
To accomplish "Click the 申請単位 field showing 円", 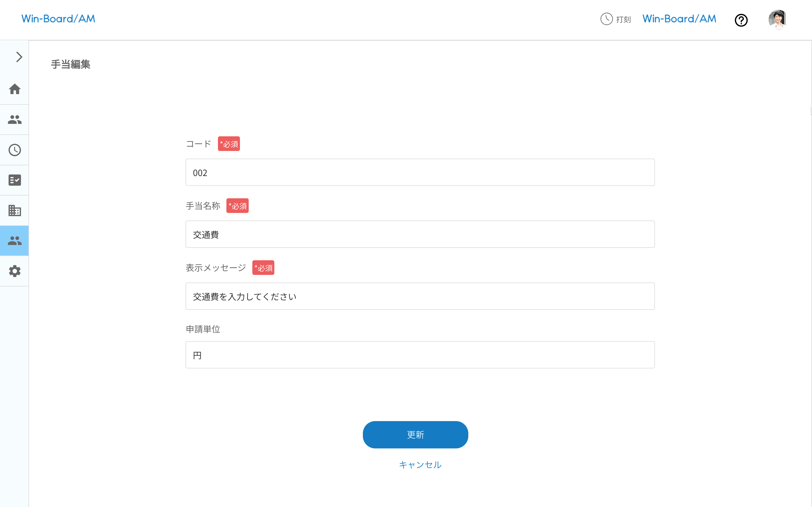I will [420, 354].
